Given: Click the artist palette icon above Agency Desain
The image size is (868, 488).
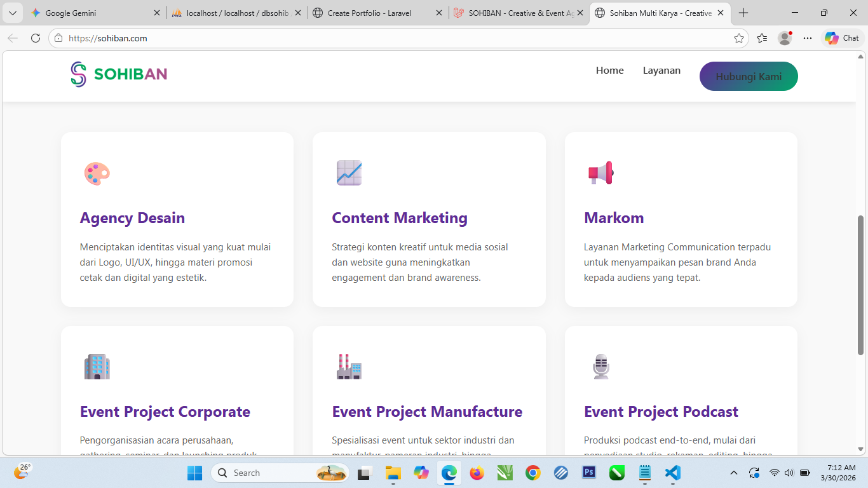Looking at the screenshot, I should [97, 173].
